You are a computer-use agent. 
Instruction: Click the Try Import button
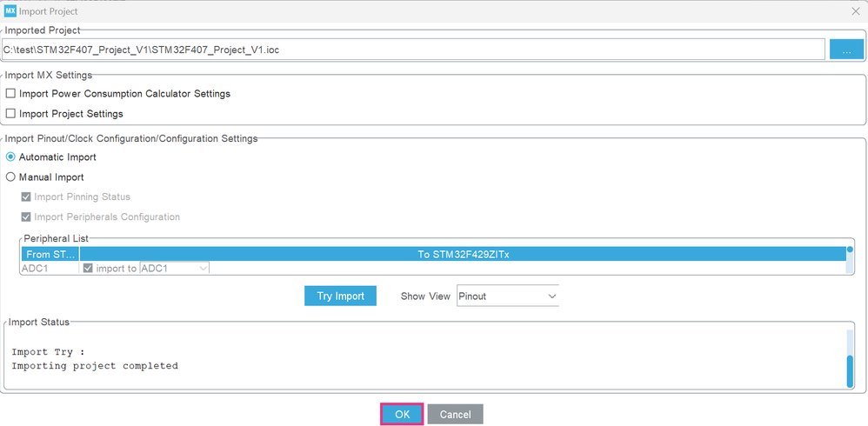coord(340,296)
